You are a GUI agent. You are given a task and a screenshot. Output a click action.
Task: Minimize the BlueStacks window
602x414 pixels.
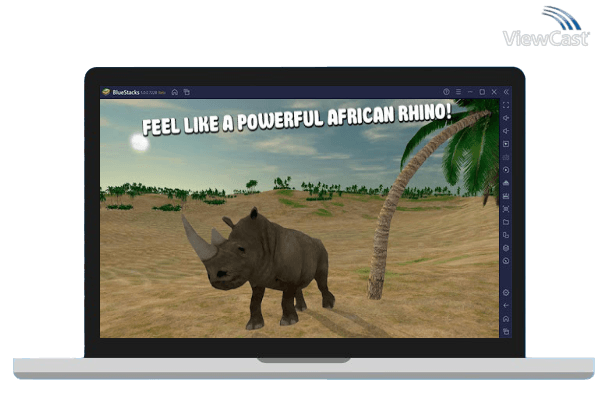470,92
